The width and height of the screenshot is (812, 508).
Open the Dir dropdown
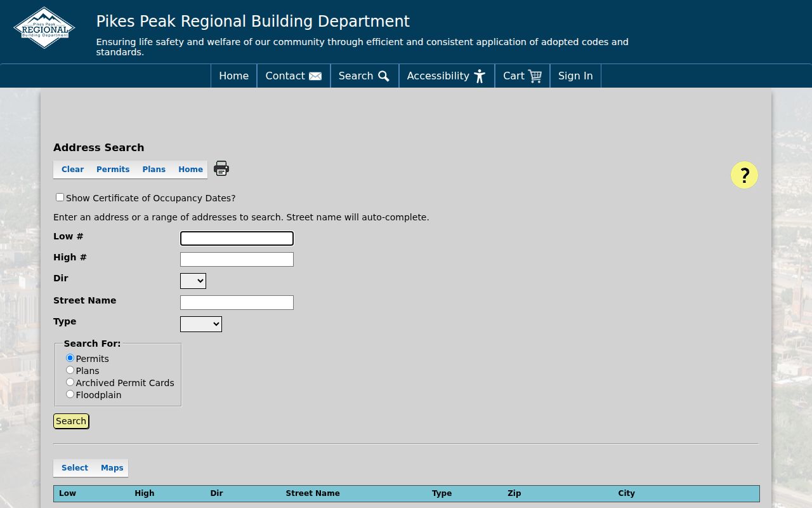tap(193, 281)
